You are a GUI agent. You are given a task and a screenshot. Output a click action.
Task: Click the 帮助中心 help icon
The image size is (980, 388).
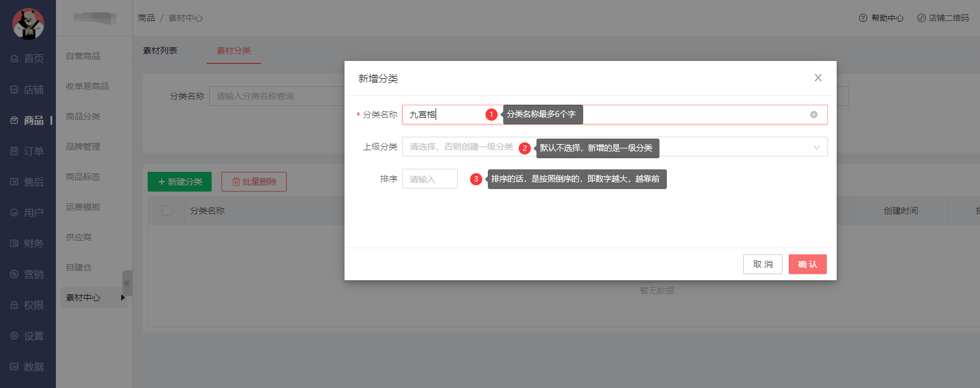point(863,18)
